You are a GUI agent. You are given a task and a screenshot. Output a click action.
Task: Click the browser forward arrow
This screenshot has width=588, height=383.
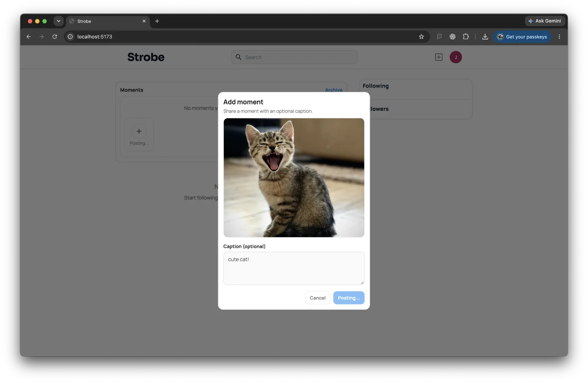[41, 37]
